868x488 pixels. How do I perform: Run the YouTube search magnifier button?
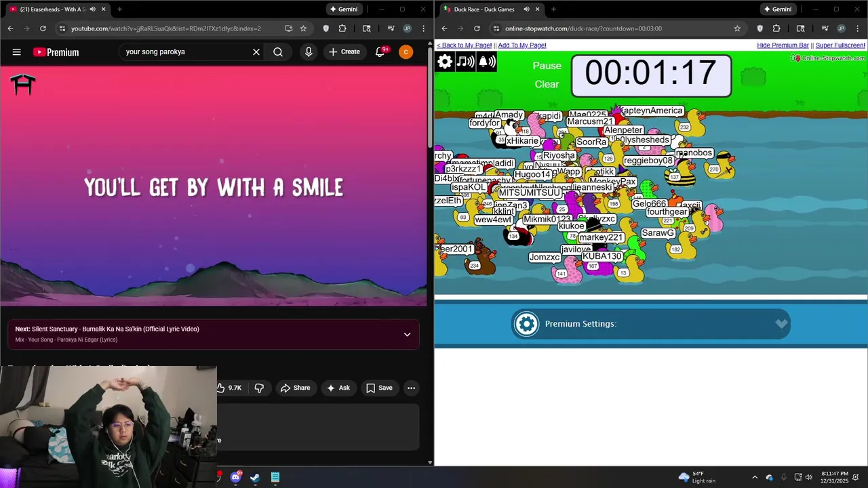(278, 52)
